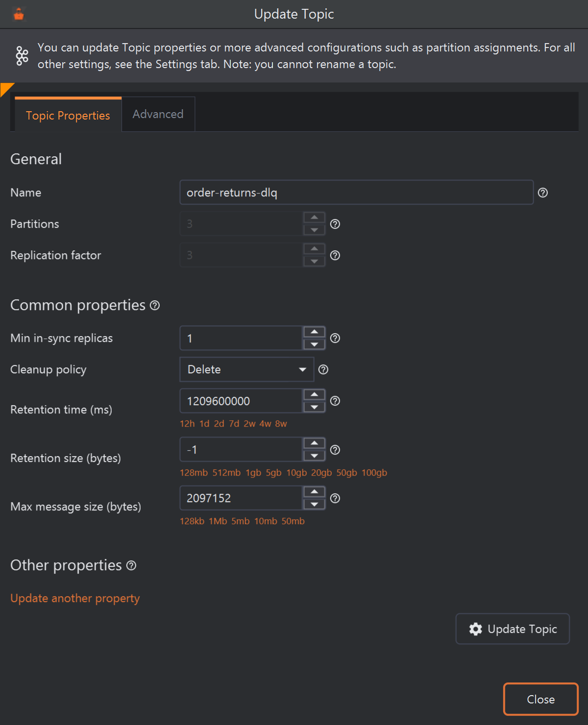Viewport: 588px width, 725px height.
Task: Set max message size preset 5mb
Action: pos(241,521)
